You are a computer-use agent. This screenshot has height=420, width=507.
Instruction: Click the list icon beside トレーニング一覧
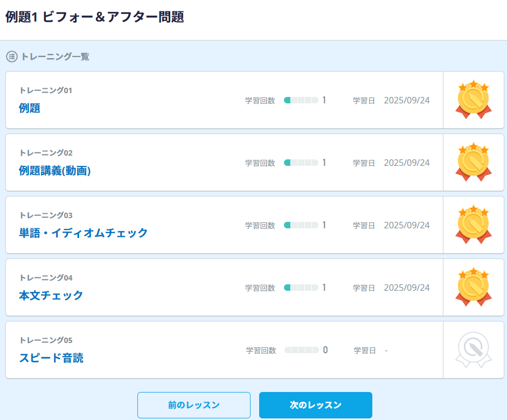point(12,57)
